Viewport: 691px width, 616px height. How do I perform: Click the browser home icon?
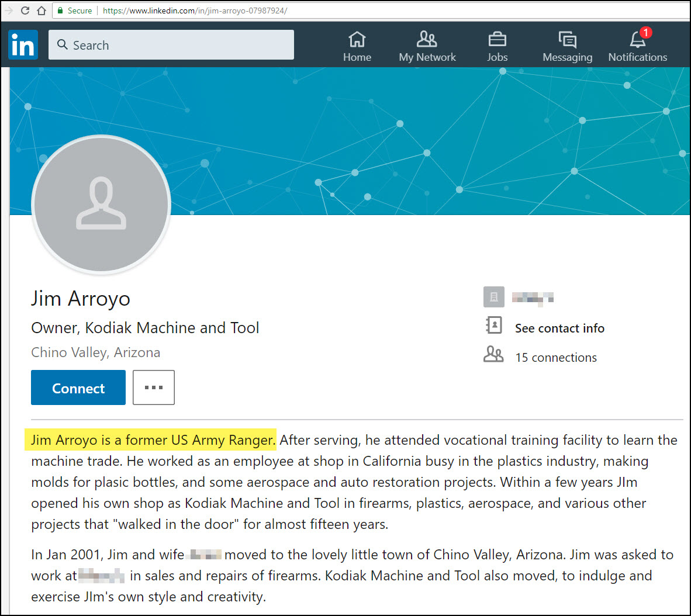tap(41, 11)
